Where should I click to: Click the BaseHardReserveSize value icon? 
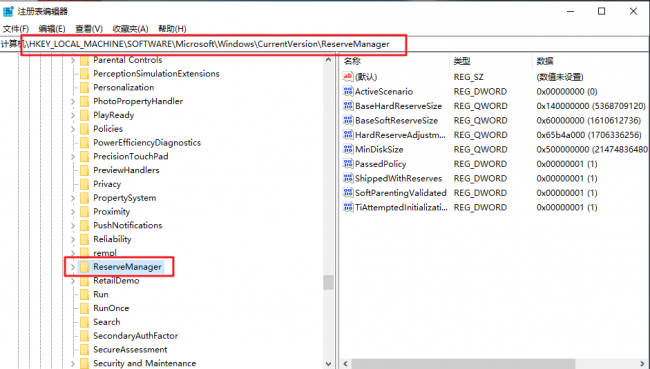(x=348, y=106)
